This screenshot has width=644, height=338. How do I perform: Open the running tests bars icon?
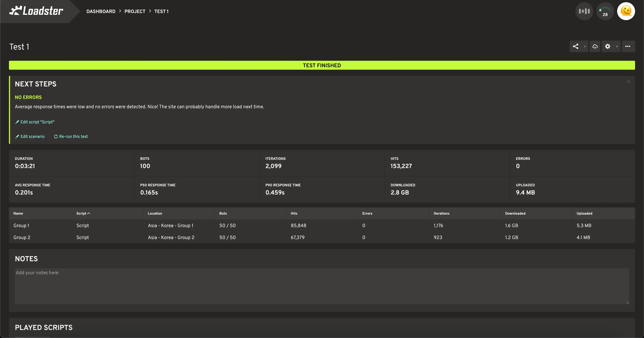pos(584,11)
